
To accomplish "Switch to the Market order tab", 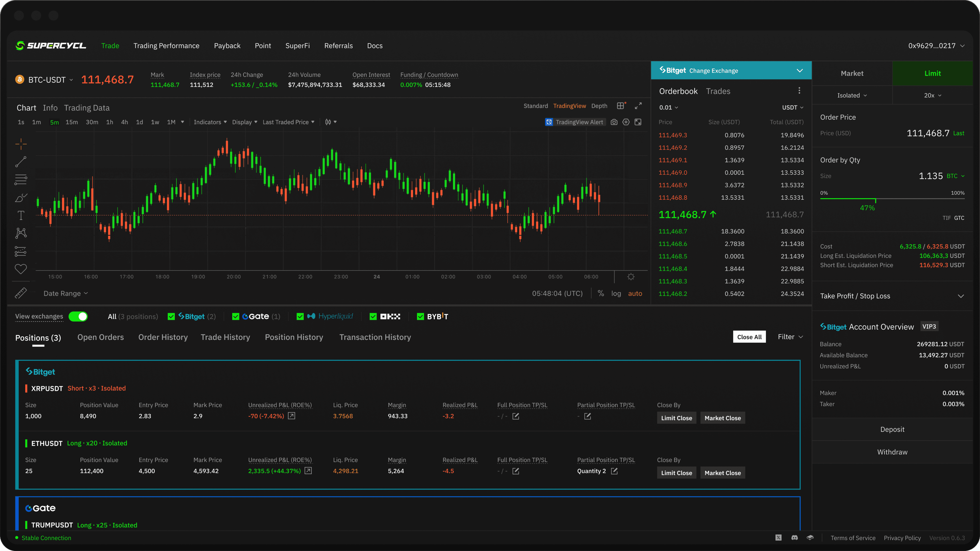I will (x=852, y=74).
